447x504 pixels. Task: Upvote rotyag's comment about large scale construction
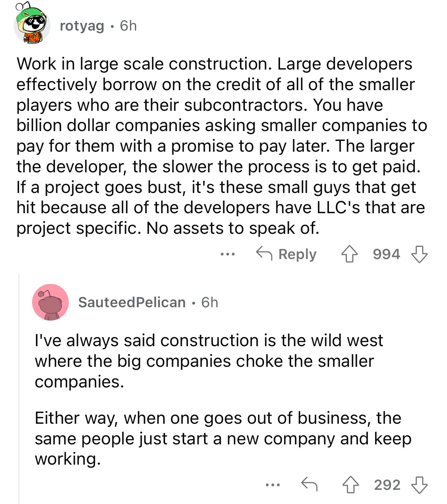349,254
